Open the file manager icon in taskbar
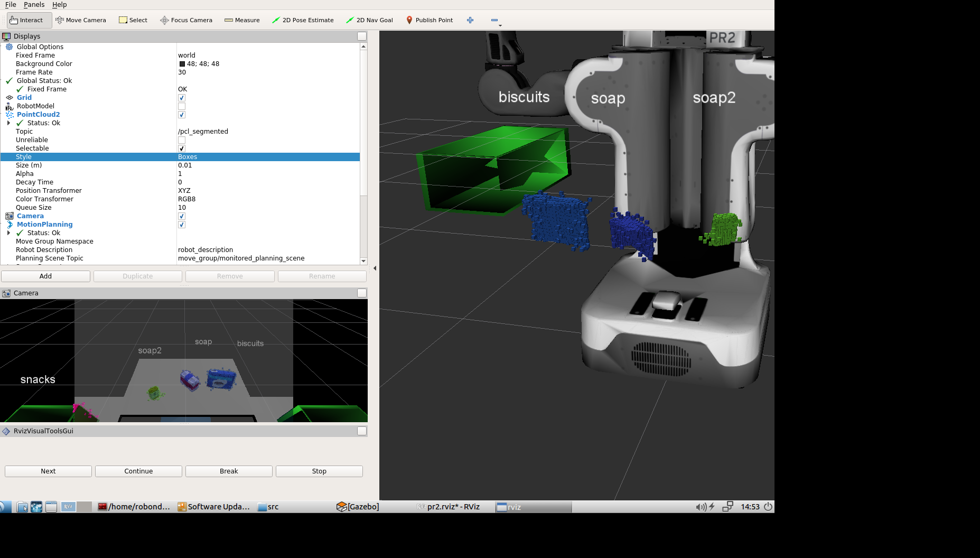This screenshot has height=558, width=980. (22, 507)
